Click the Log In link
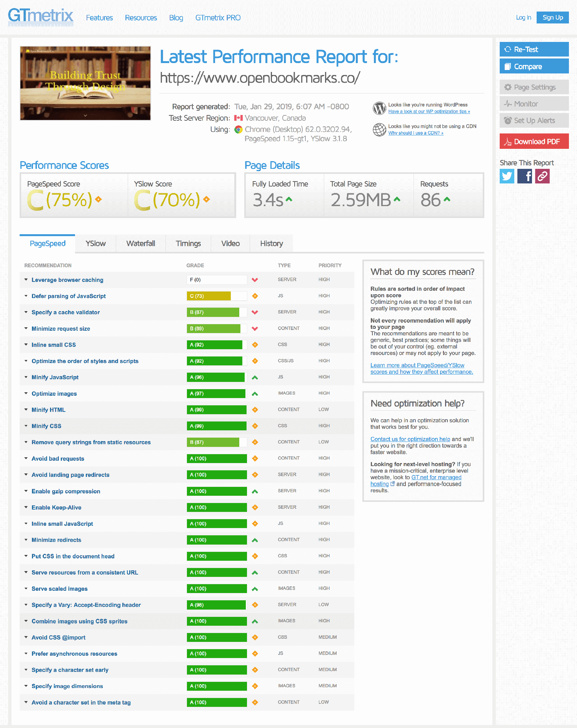This screenshot has width=577, height=728. tap(524, 17)
